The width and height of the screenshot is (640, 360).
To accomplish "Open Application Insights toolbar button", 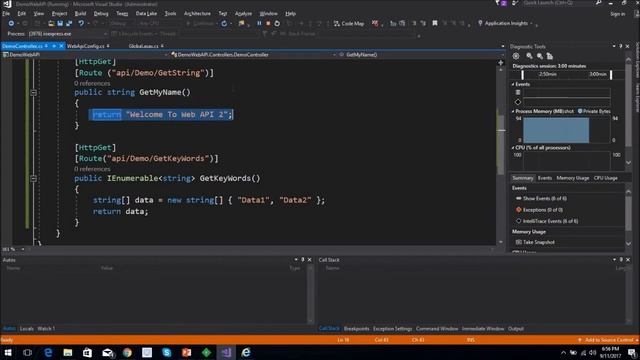I will pyautogui.click(x=505, y=23).
